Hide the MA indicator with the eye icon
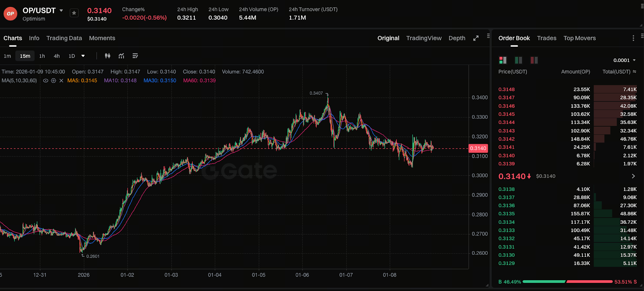 (45, 80)
